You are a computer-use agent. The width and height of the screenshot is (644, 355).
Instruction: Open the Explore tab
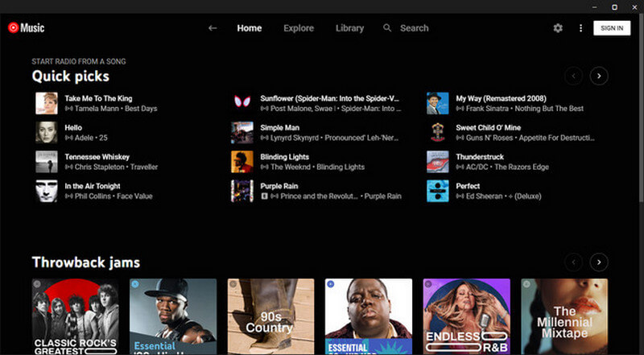[x=299, y=28]
